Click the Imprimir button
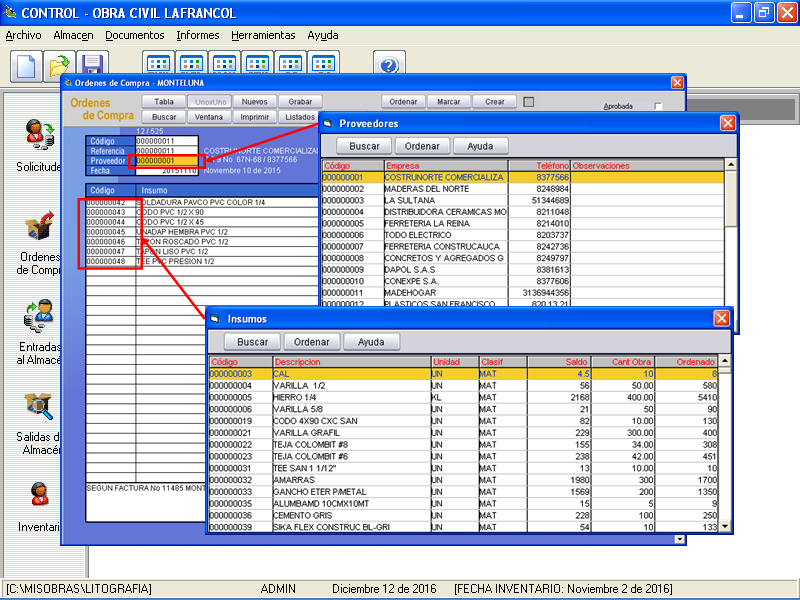Screen dimensions: 800x600 tap(255, 117)
